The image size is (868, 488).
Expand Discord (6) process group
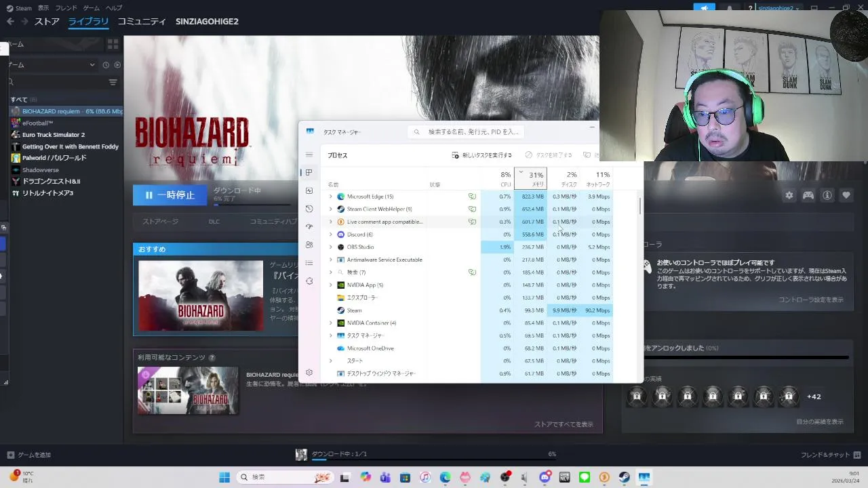[x=331, y=235]
